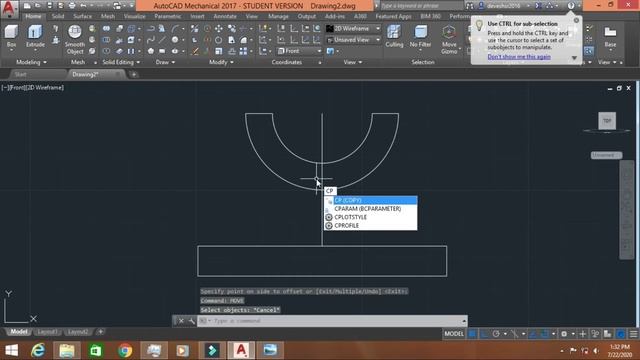
Task: Click the customization menu icon in status bar
Action: click(x=633, y=334)
